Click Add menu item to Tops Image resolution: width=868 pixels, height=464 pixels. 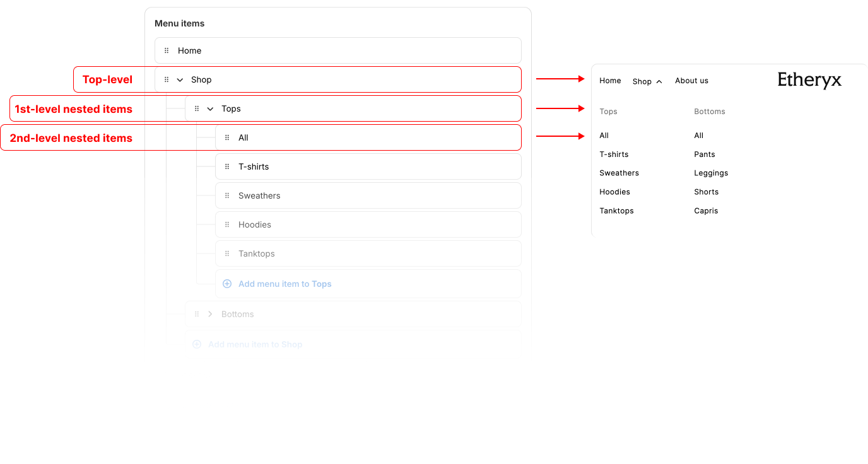tap(284, 284)
